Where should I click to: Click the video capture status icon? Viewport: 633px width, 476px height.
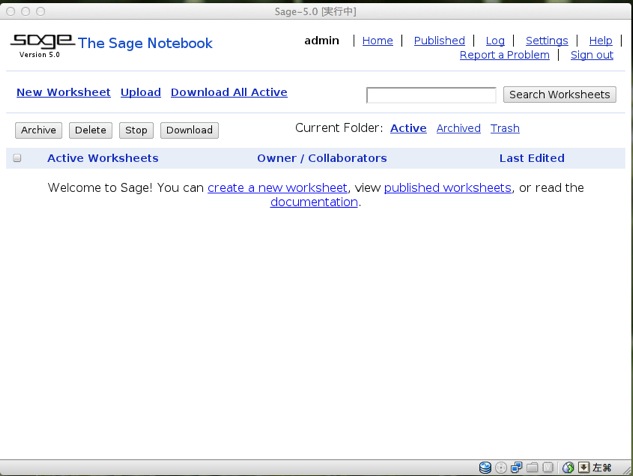tap(548, 467)
